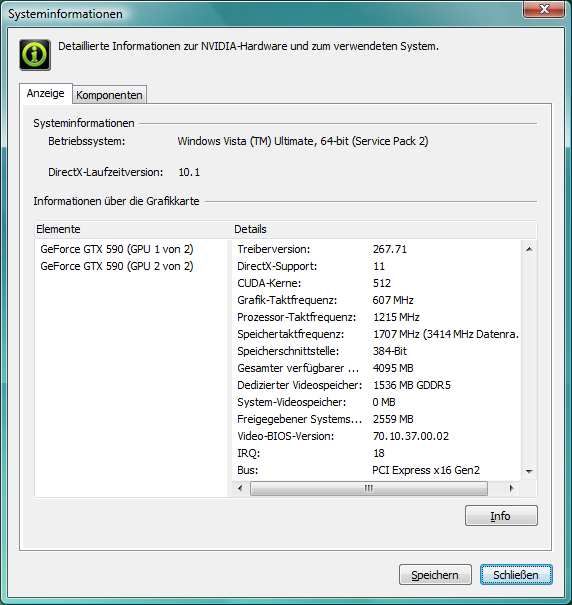Select the Anzeige tab
This screenshot has height=605, width=572.
[x=46, y=93]
